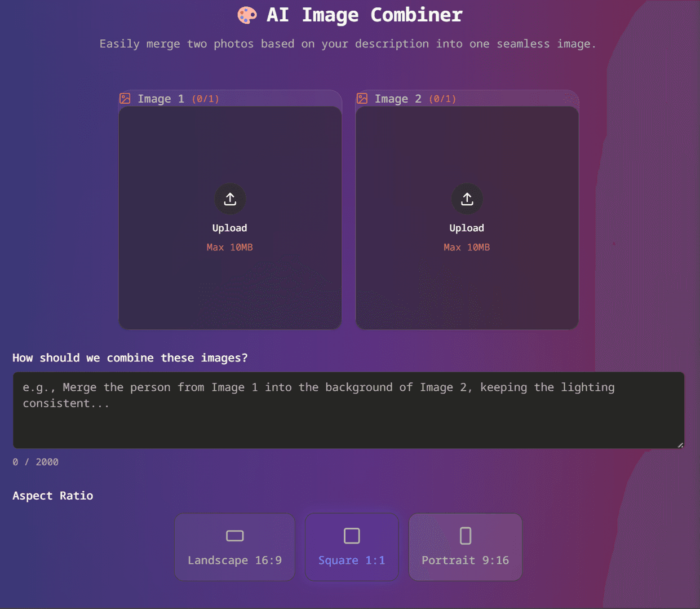The height and width of the screenshot is (609, 700).
Task: Click the 'Aspect Ratio' section label
Action: [53, 496]
